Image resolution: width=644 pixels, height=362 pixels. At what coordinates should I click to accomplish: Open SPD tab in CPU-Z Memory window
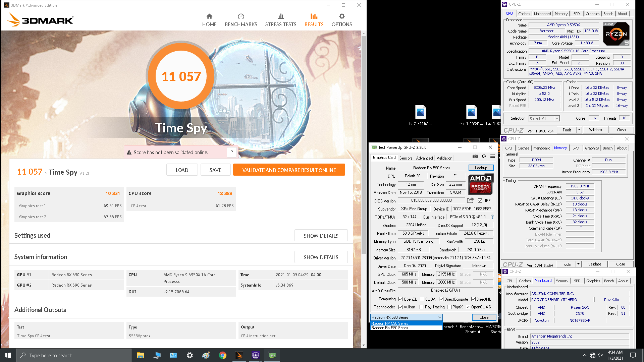point(576,148)
